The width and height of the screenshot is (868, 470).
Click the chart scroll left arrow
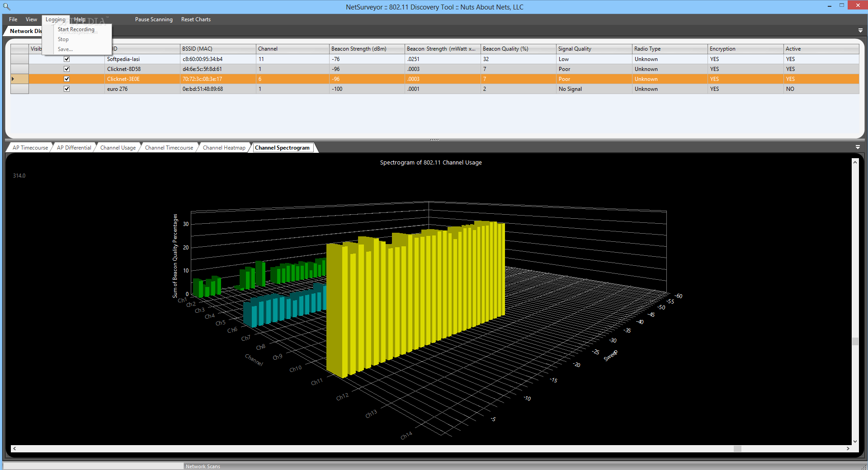[14, 449]
